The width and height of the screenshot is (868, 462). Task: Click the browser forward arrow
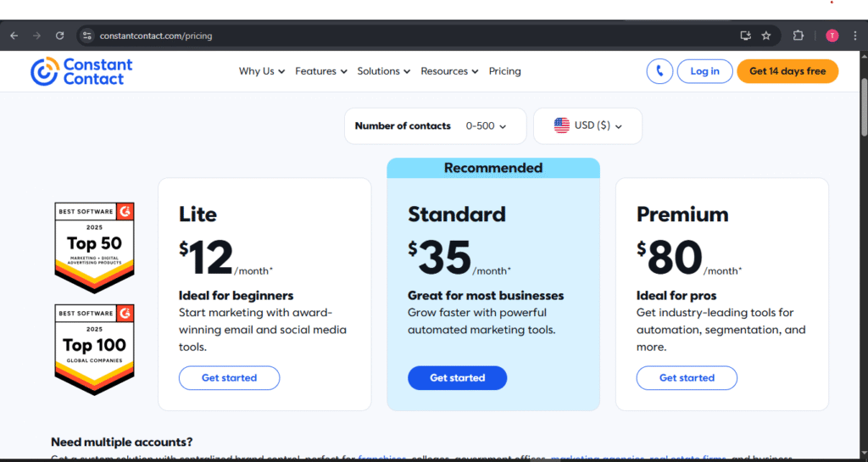[37, 36]
